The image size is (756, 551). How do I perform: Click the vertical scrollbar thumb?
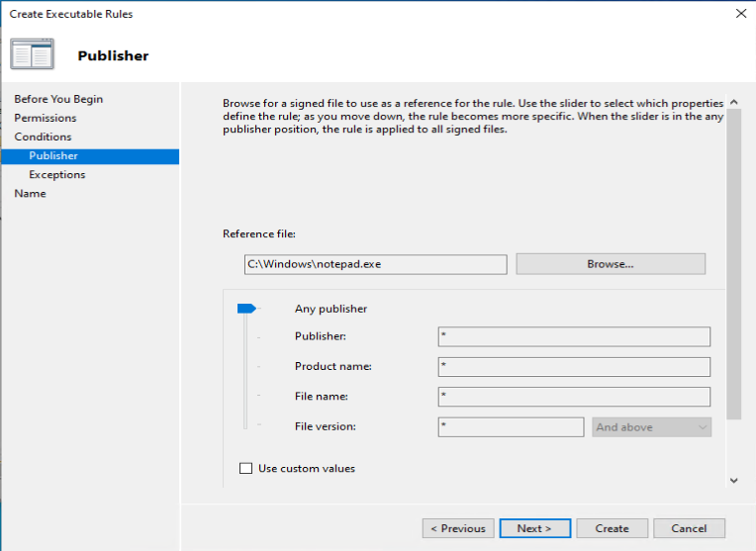[x=734, y=264]
